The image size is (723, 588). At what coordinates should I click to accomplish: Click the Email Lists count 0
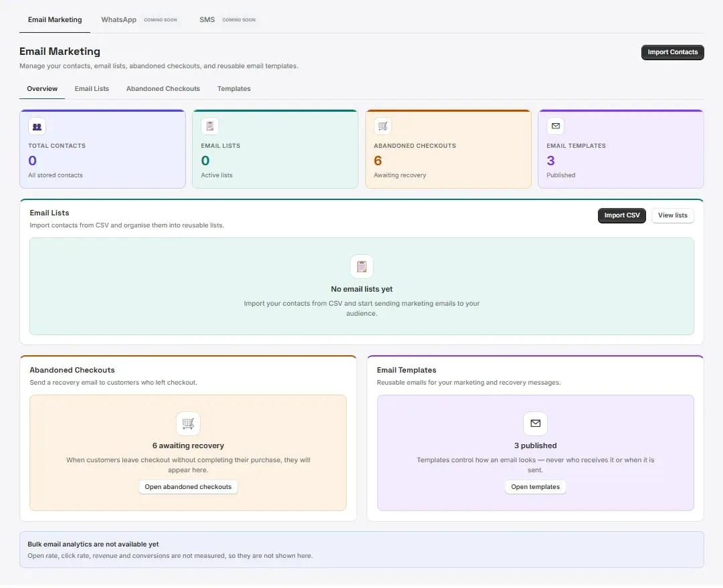click(205, 161)
